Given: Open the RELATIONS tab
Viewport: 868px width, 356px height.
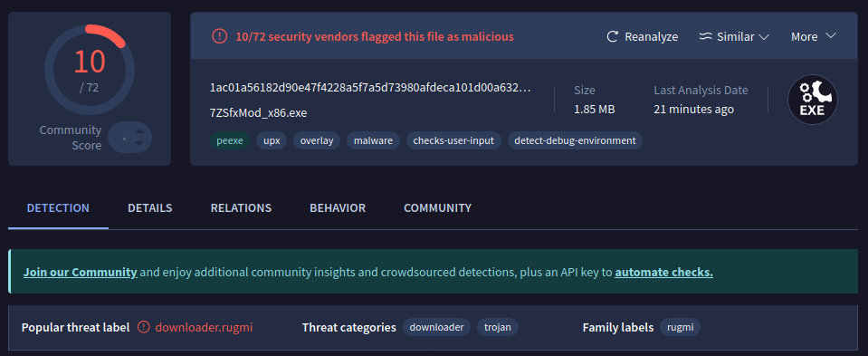Looking at the screenshot, I should pos(241,208).
